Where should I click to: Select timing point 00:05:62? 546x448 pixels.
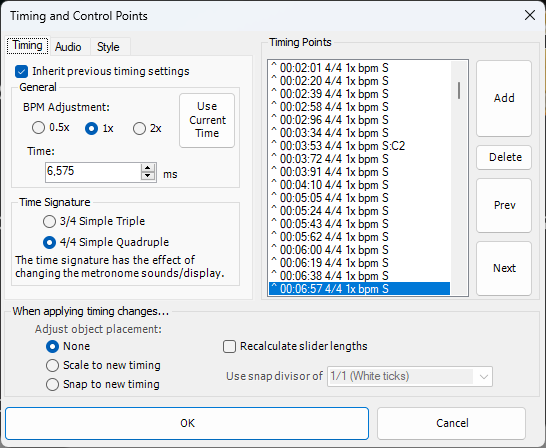(x=359, y=237)
